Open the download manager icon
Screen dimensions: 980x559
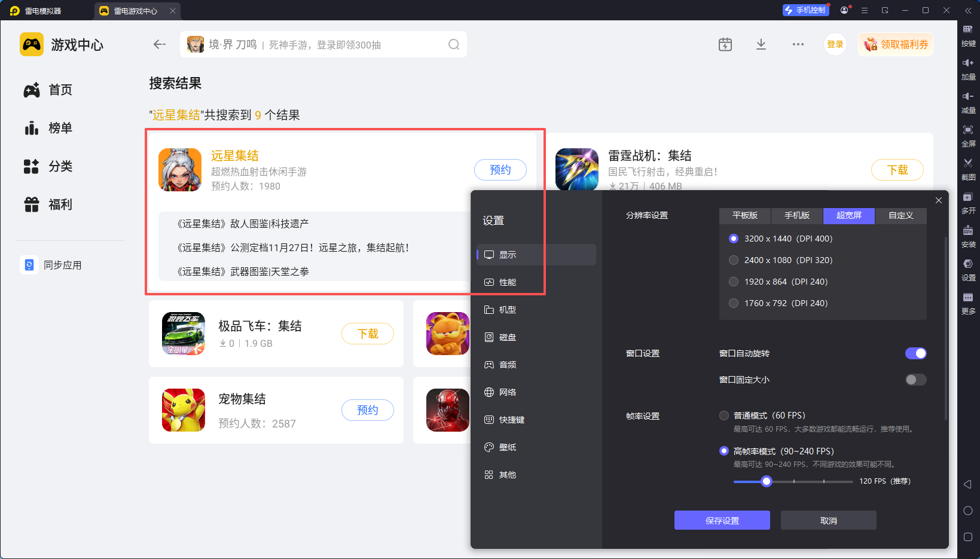(x=761, y=44)
